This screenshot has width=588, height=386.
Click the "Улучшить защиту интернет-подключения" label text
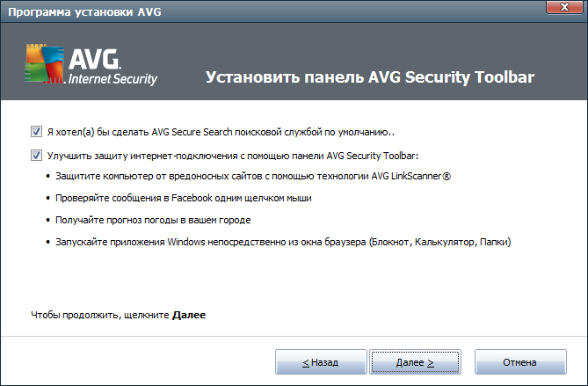233,157
